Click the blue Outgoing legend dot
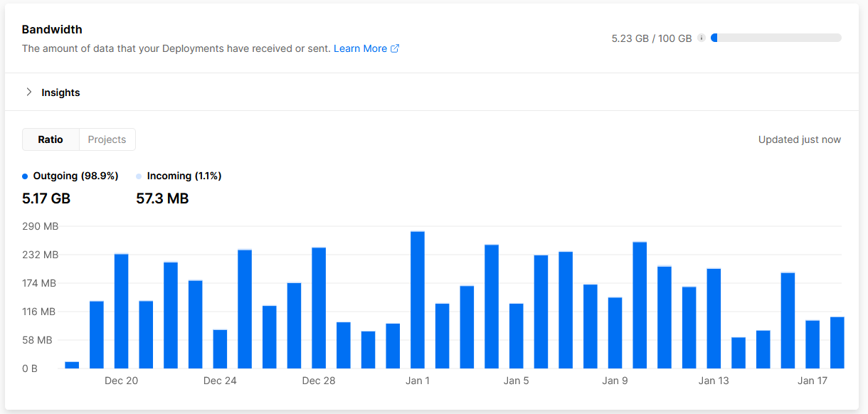This screenshot has width=868, height=414. coord(25,176)
